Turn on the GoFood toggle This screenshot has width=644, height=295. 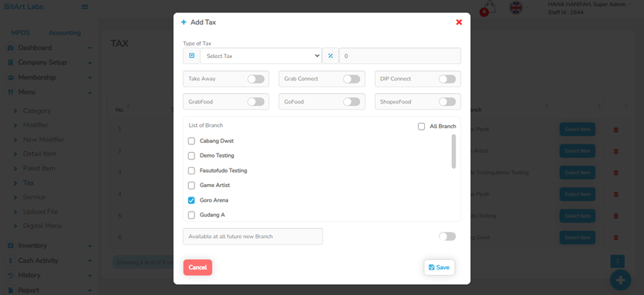352,101
